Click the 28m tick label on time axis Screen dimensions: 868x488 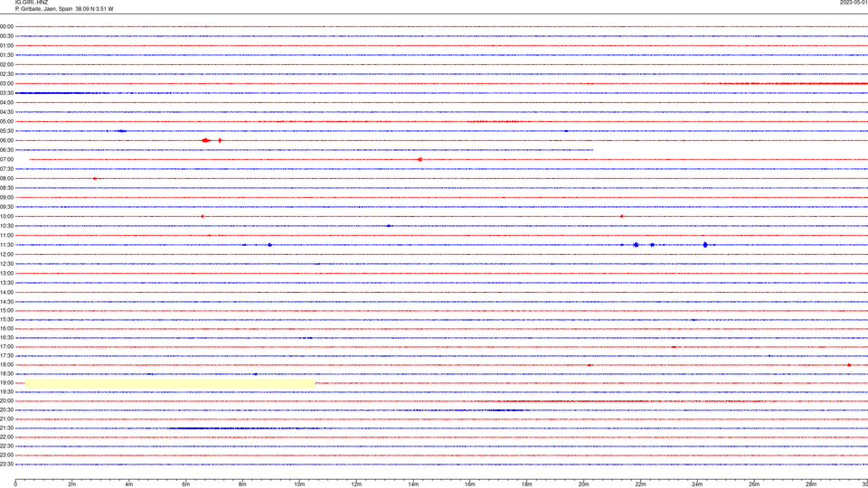(x=811, y=484)
